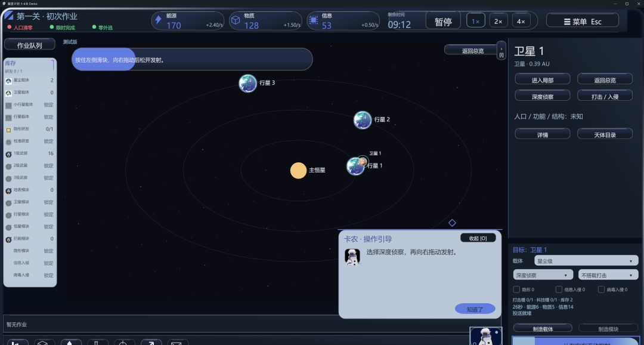Enable the 隐形 0 checkbox

coord(516,289)
